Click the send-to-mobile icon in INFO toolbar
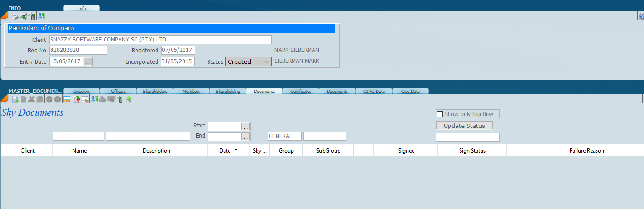The image size is (644, 209). click(31, 16)
